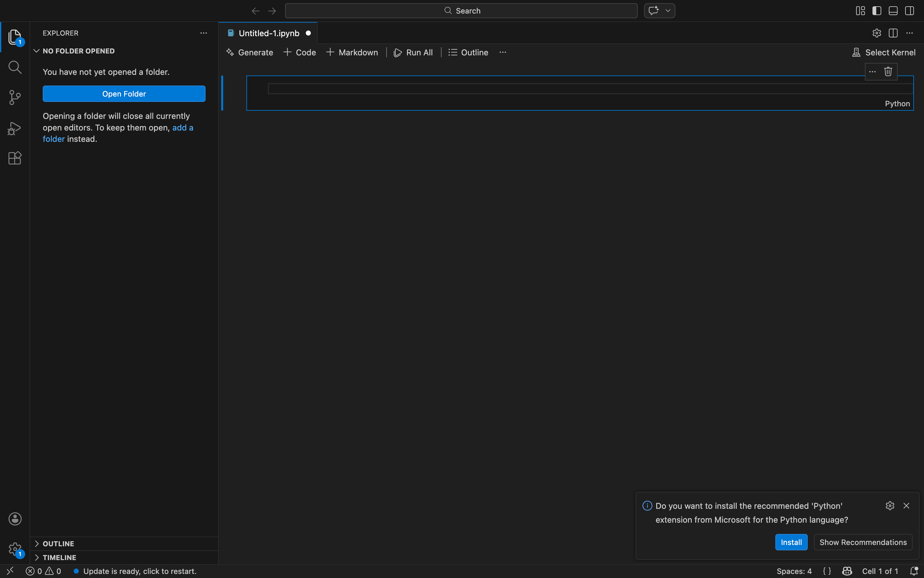The image size is (924, 578).
Task: Open the Copilot chat dropdown arrow
Action: click(668, 11)
